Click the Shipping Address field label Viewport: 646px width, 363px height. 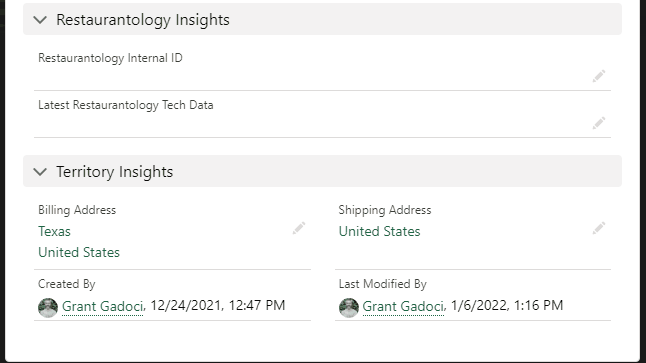click(385, 210)
